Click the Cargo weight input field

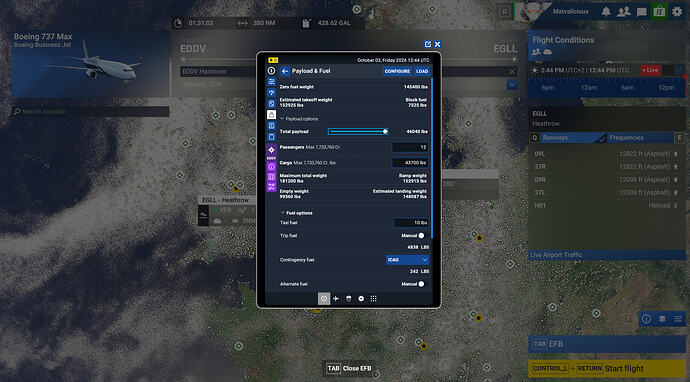pyautogui.click(x=410, y=162)
